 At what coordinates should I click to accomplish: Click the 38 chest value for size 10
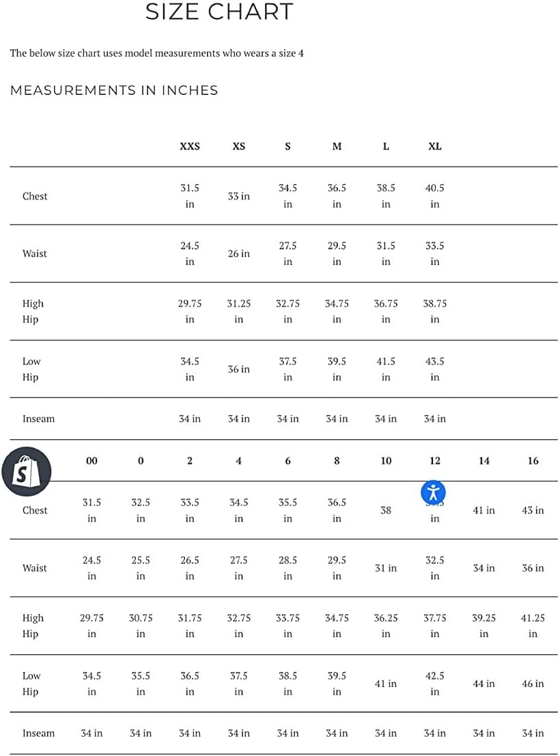386,510
